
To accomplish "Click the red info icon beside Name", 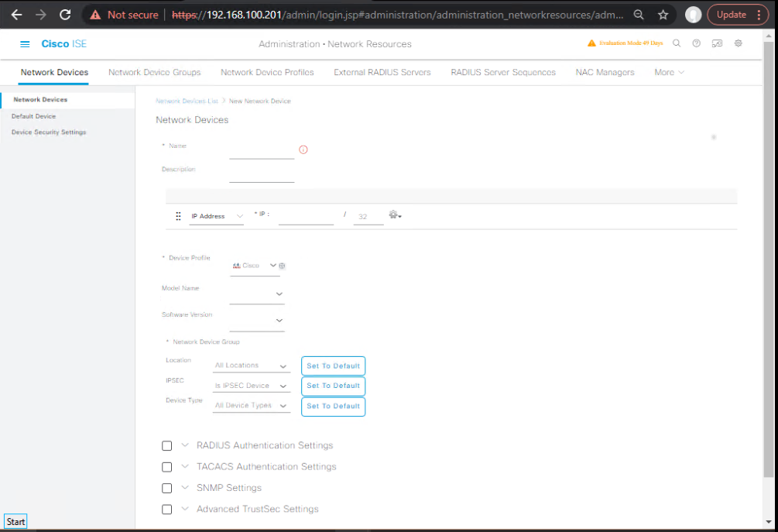I will pos(303,149).
